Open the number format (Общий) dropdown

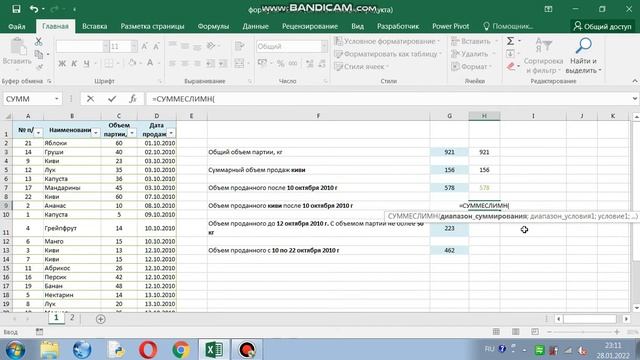tap(324, 47)
